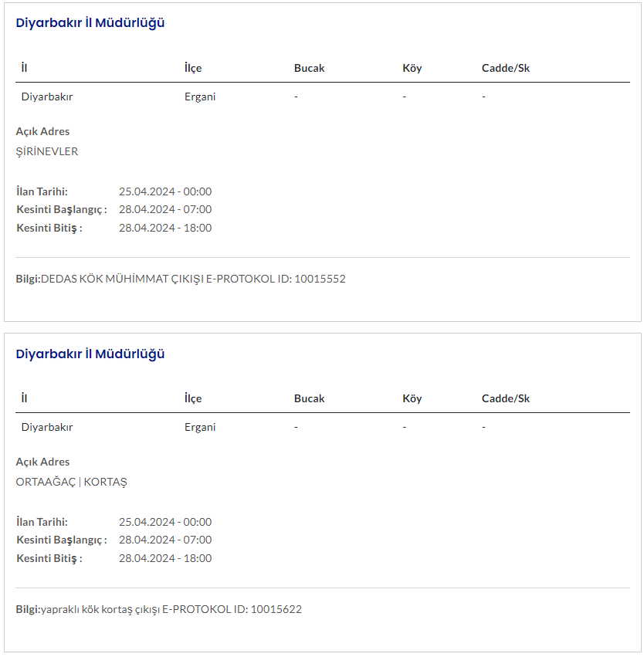Click the İlçe column header in ŞİRİNEVLER card
Image resolution: width=644 pixels, height=657 pixels.
pos(193,68)
